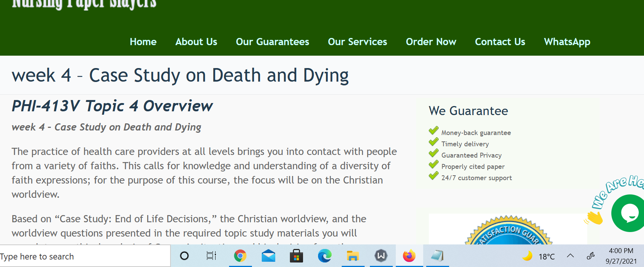The width and height of the screenshot is (644, 267).
Task: Open the Home menu item
Action: pos(143,42)
